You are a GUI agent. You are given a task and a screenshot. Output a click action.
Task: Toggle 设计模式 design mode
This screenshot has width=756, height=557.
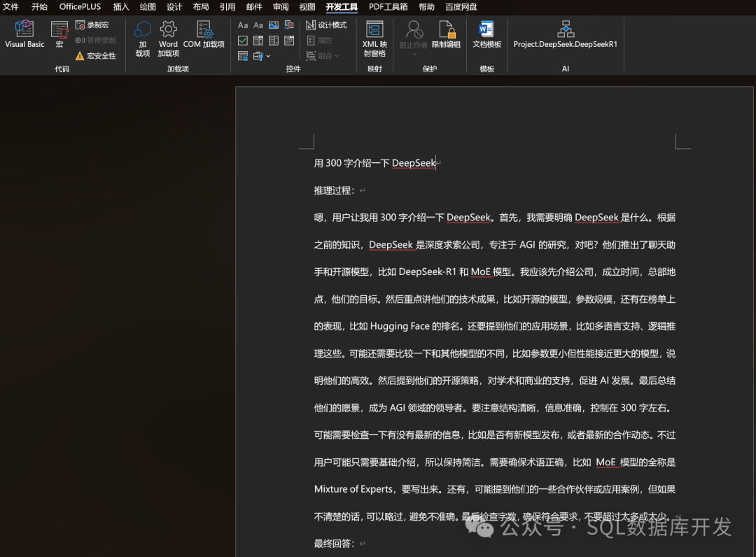click(326, 25)
